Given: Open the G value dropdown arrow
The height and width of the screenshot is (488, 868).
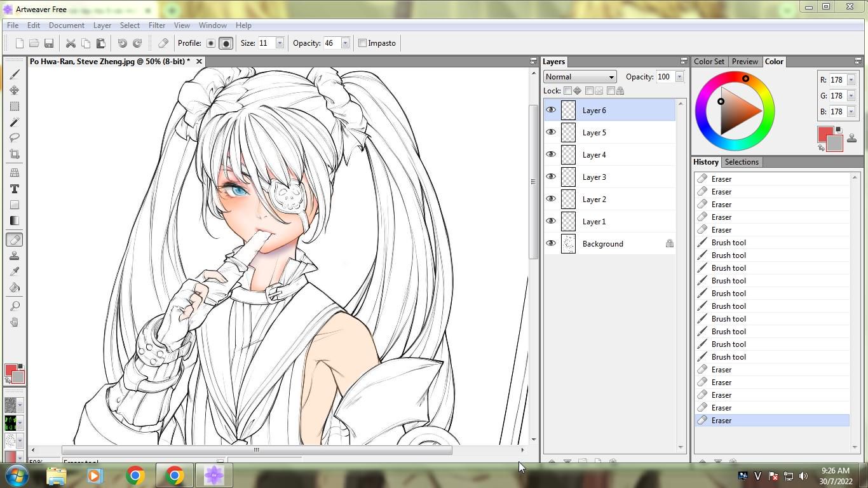Looking at the screenshot, I should pyautogui.click(x=851, y=96).
